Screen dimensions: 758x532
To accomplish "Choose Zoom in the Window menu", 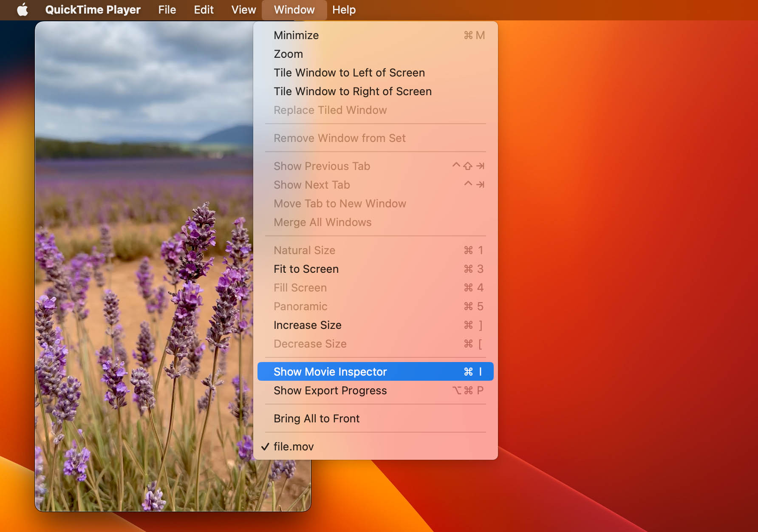I will (x=375, y=54).
